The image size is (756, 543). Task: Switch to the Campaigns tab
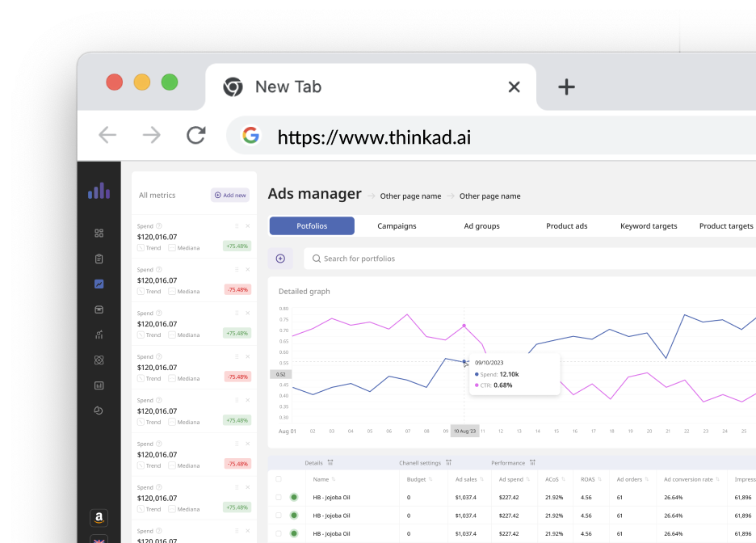click(397, 225)
